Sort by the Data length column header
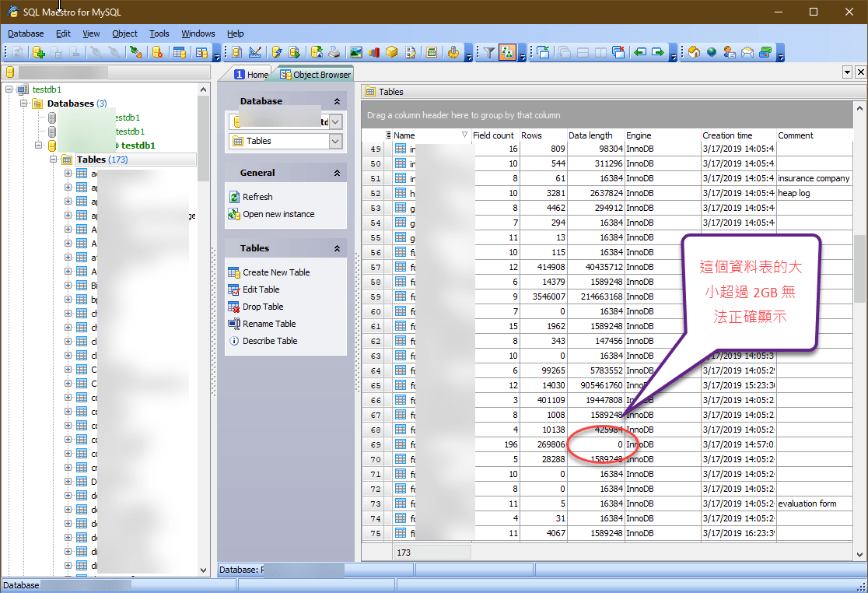Screen dimensions: 868x593 pos(596,135)
